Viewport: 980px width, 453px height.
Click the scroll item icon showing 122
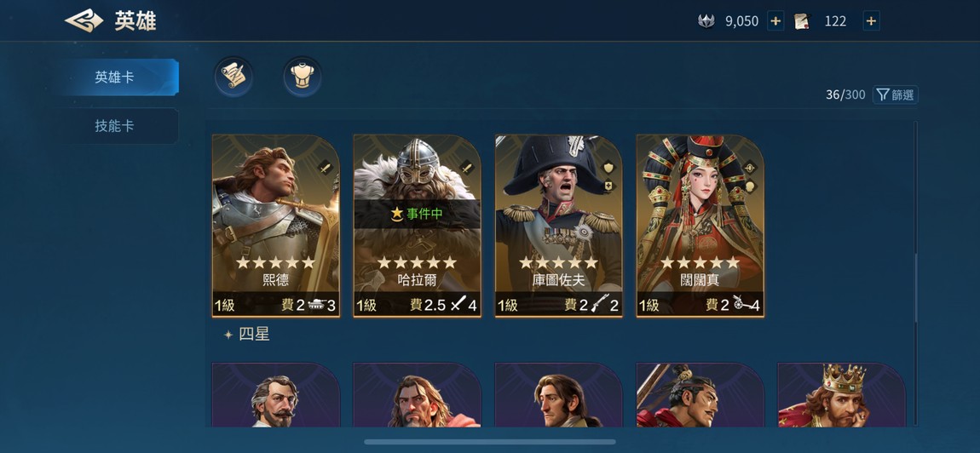tap(802, 21)
